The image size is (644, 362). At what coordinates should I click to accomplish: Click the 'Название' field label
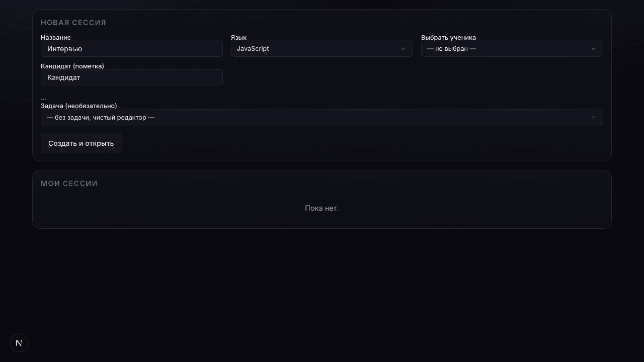[56, 37]
